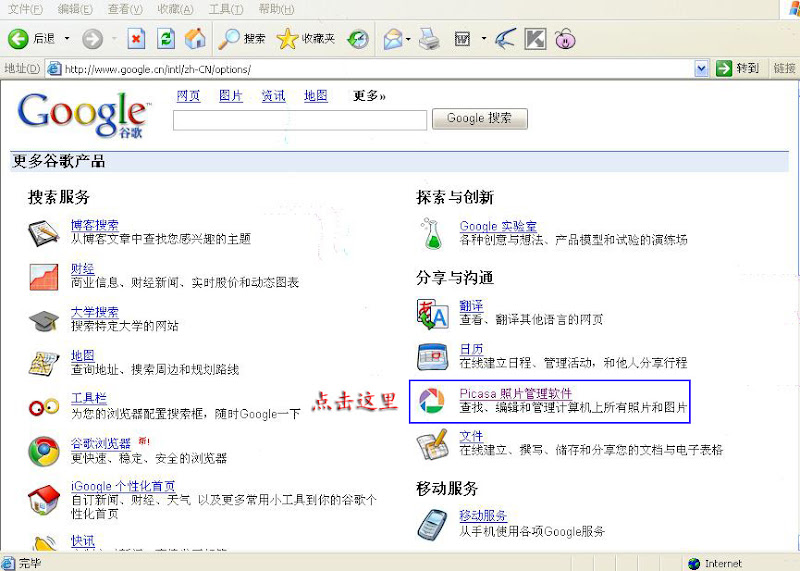The width and height of the screenshot is (800, 571).
Task: Open the 地图 link beside 资讯
Action: click(316, 95)
